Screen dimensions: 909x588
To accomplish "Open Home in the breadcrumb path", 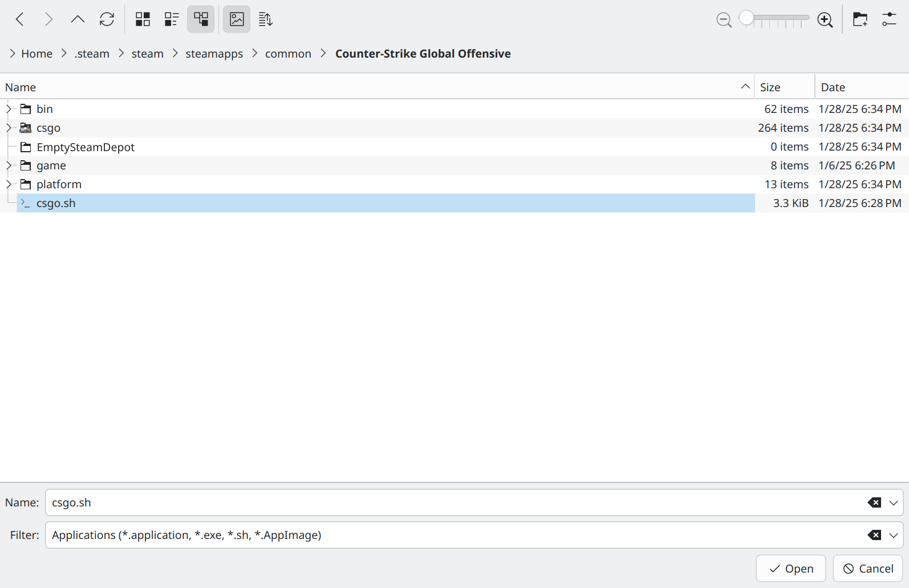I will click(36, 54).
